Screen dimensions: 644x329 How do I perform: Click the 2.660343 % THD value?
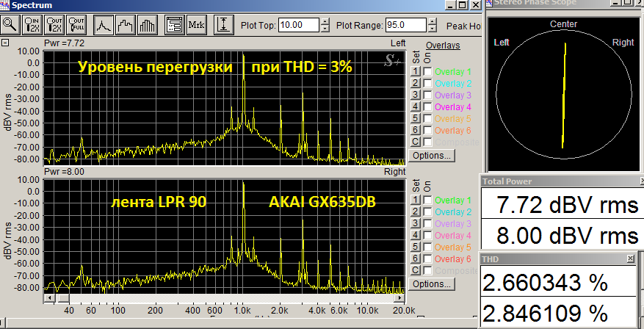545,283
